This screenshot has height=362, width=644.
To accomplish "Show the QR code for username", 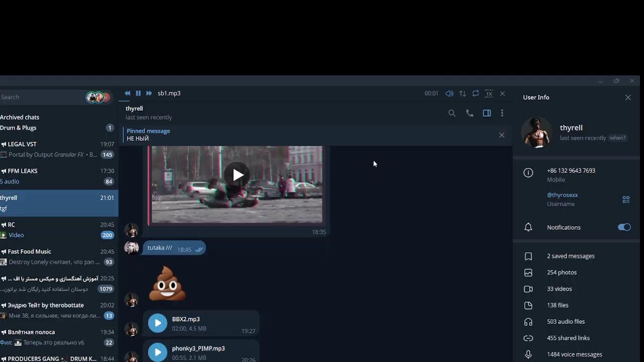I will pyautogui.click(x=626, y=200).
